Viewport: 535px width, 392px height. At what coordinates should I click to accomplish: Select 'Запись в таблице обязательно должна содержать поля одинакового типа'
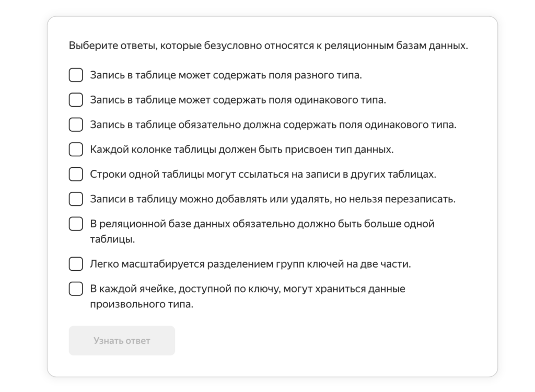[75, 124]
